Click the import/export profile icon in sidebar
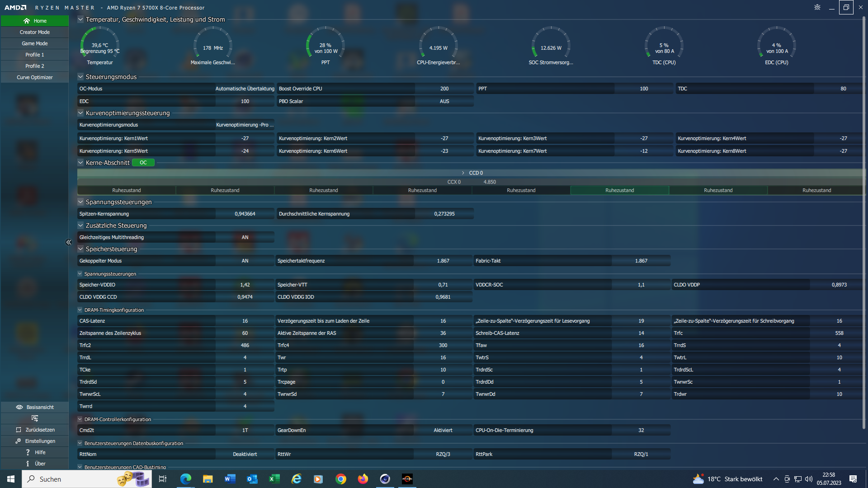 [35, 418]
